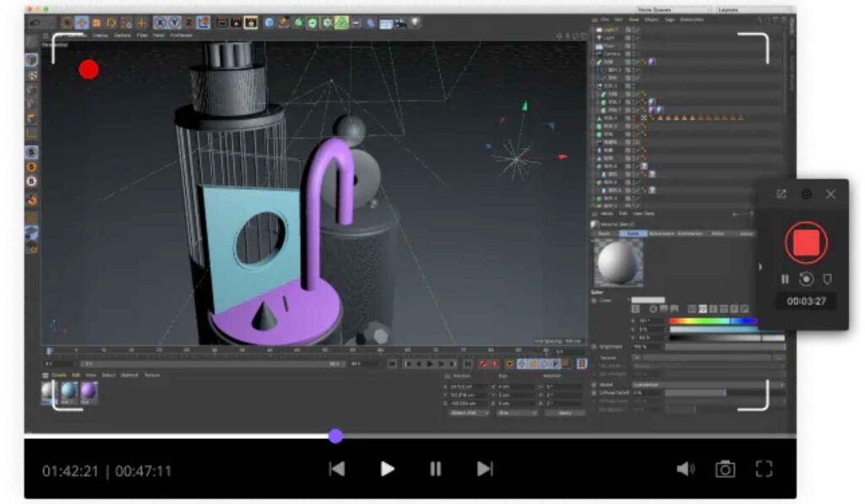Restart recording using the circular arrow icon
865x504 pixels.
pos(806,279)
